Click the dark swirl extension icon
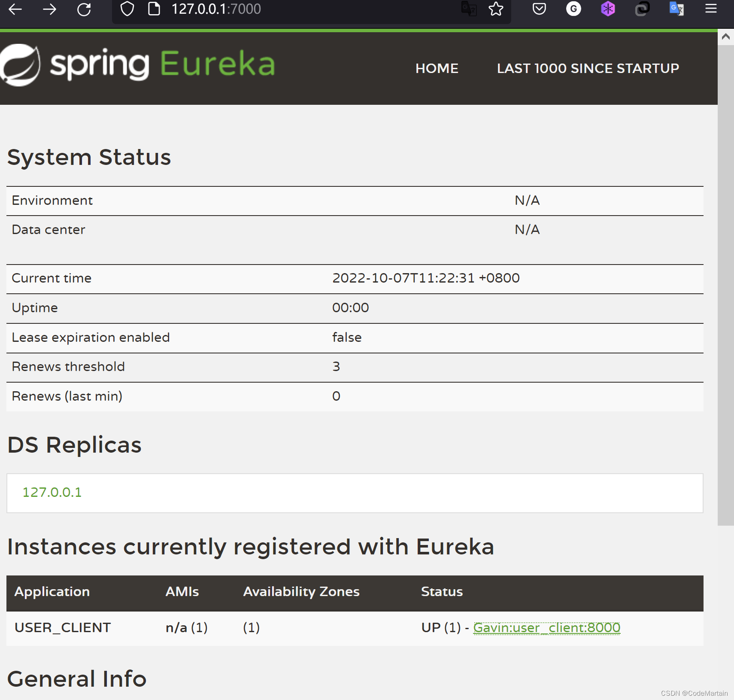Screen dimensions: 734x700 642,9
